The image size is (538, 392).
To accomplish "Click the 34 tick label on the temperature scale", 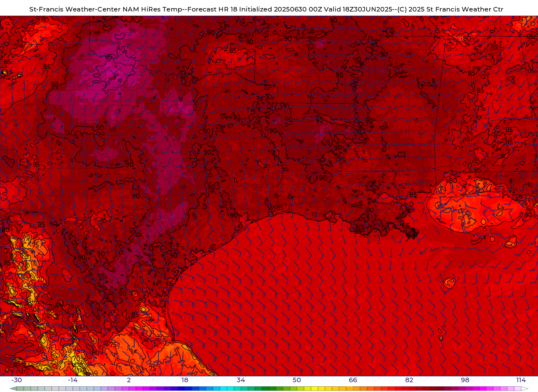I will pos(241,380).
